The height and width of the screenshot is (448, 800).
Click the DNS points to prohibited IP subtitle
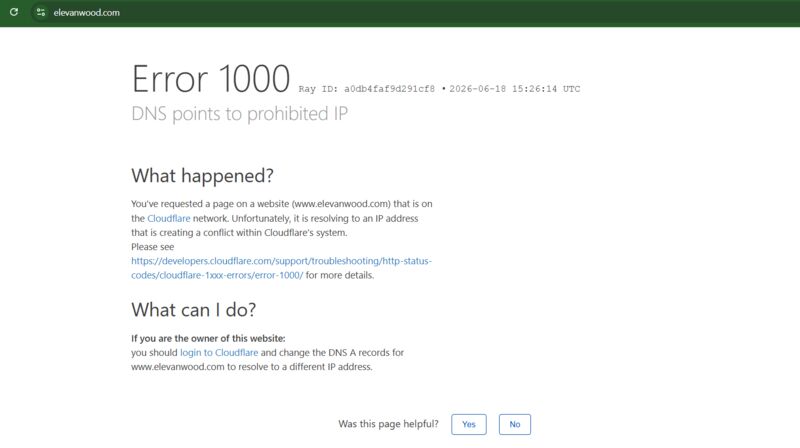239,113
